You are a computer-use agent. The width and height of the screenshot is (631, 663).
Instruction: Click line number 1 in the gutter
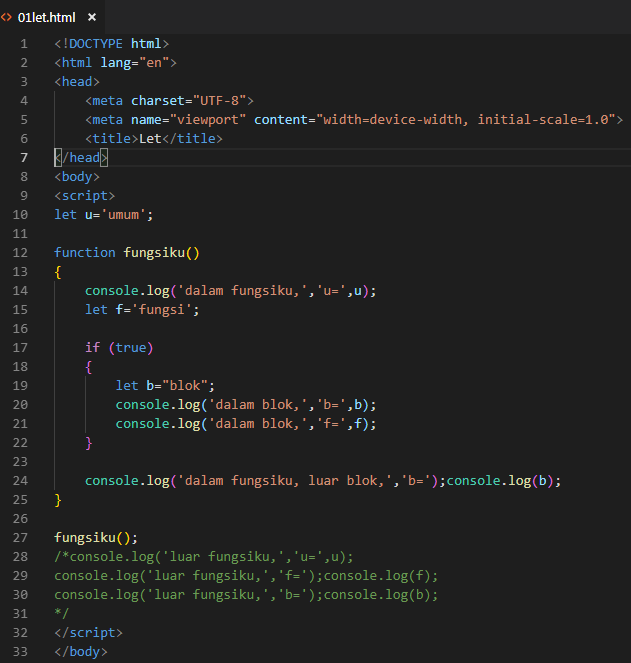tap(24, 44)
